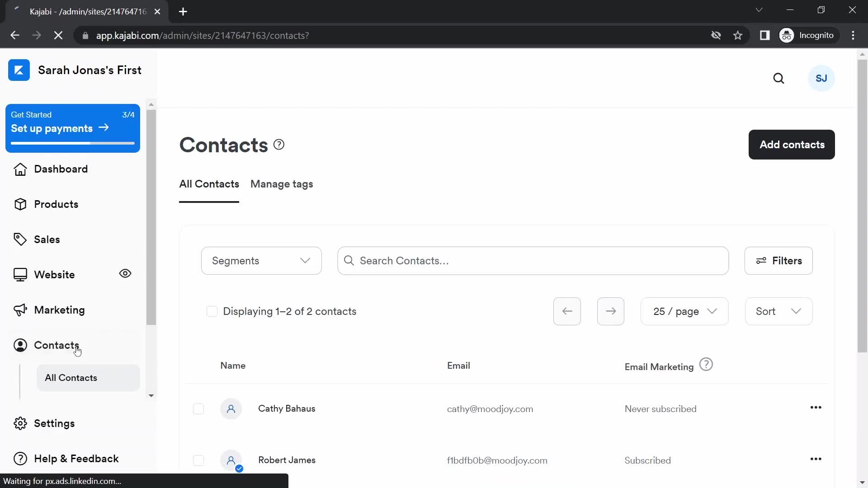
Task: Expand the 25 per page dropdown
Action: (684, 311)
